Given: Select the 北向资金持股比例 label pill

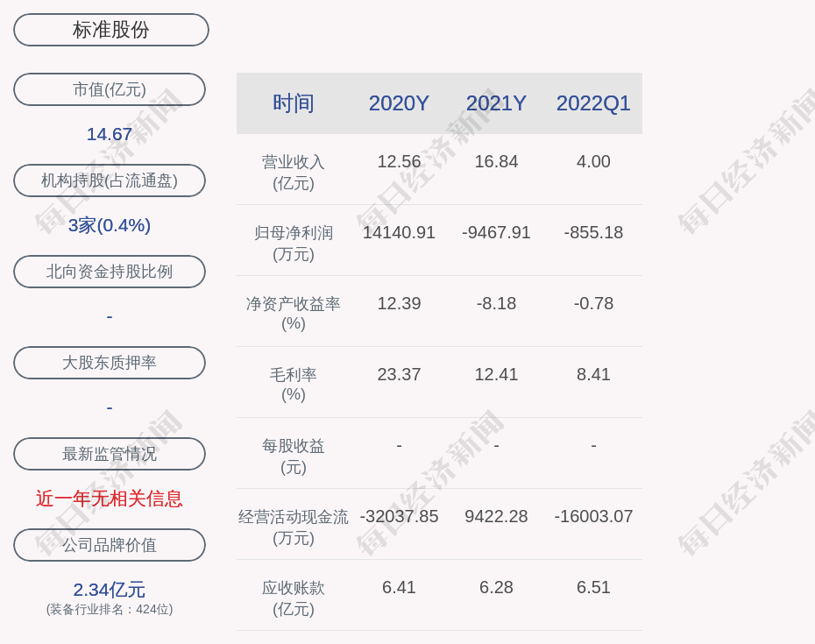Looking at the screenshot, I should coord(110,272).
